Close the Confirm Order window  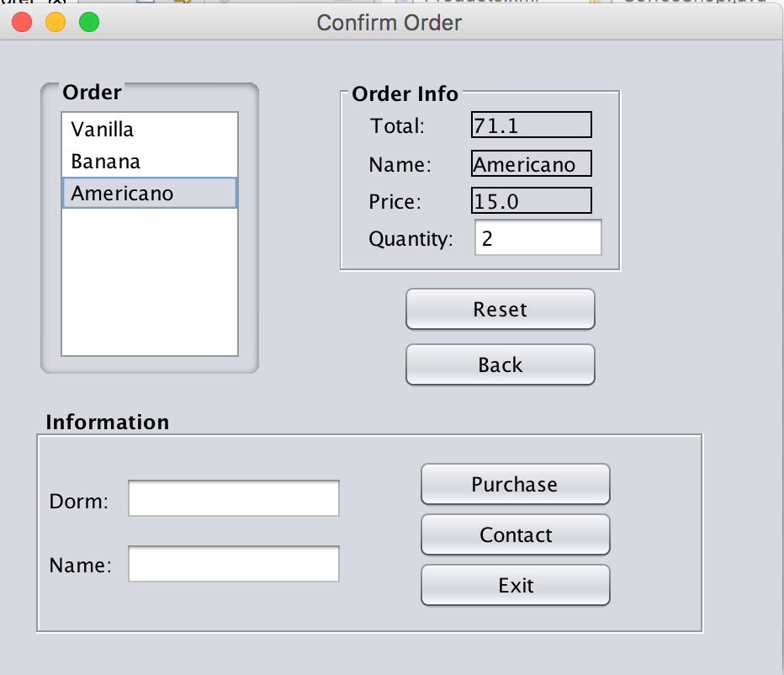pos(22,22)
